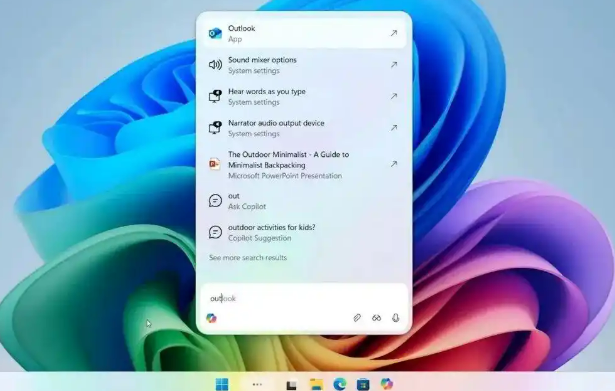Start voice input with microphone icon
This screenshot has height=391, width=615.
(x=396, y=318)
